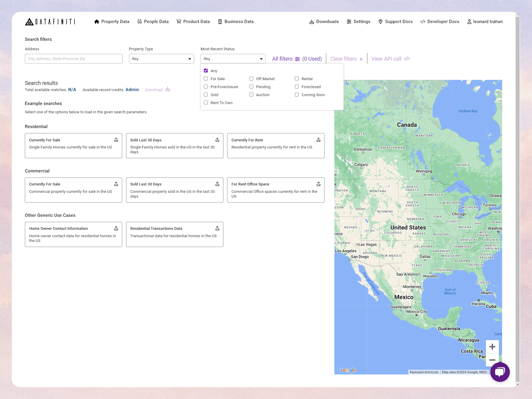Uncheck the Any status option

click(206, 70)
